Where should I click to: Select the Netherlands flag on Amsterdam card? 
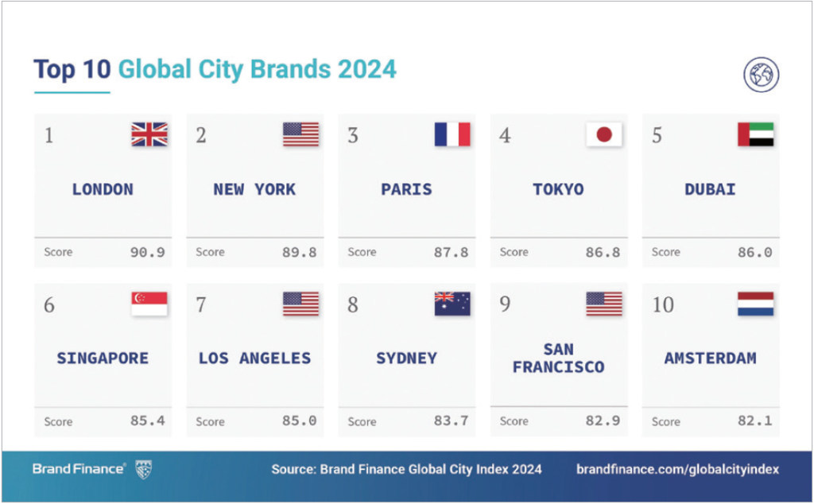point(755,304)
